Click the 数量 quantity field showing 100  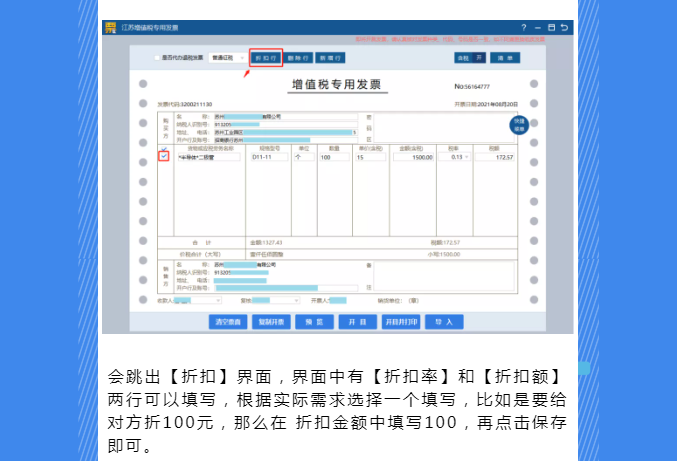tap(334, 158)
